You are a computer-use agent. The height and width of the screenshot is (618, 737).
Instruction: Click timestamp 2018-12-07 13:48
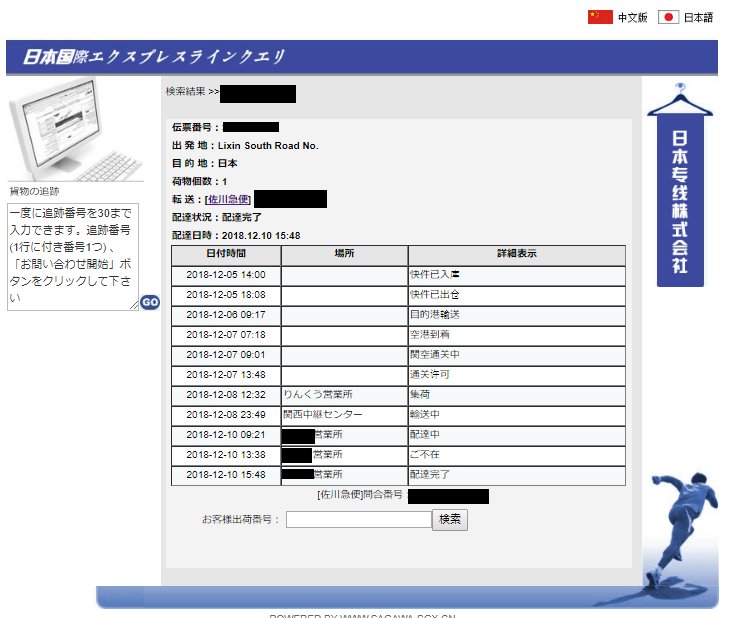tap(226, 375)
